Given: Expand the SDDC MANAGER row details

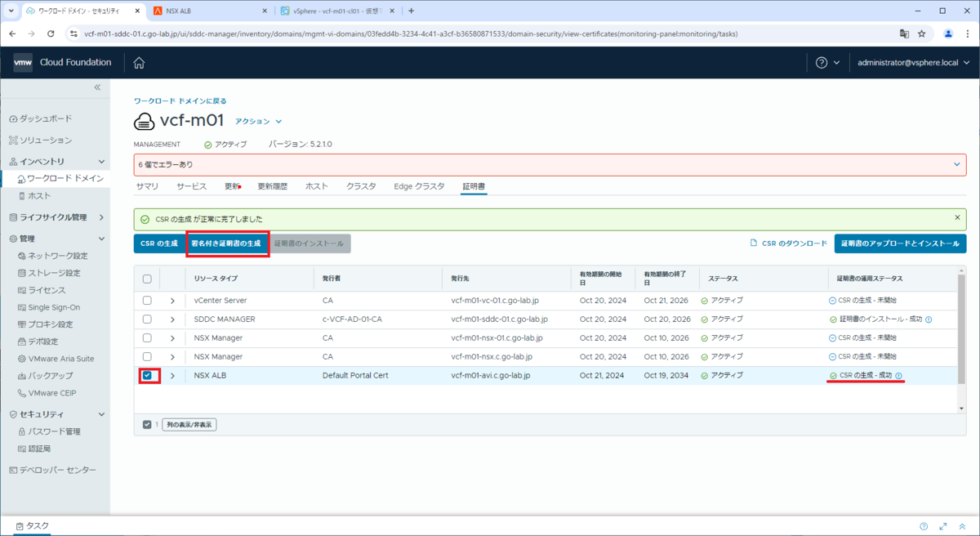Looking at the screenshot, I should [x=172, y=319].
